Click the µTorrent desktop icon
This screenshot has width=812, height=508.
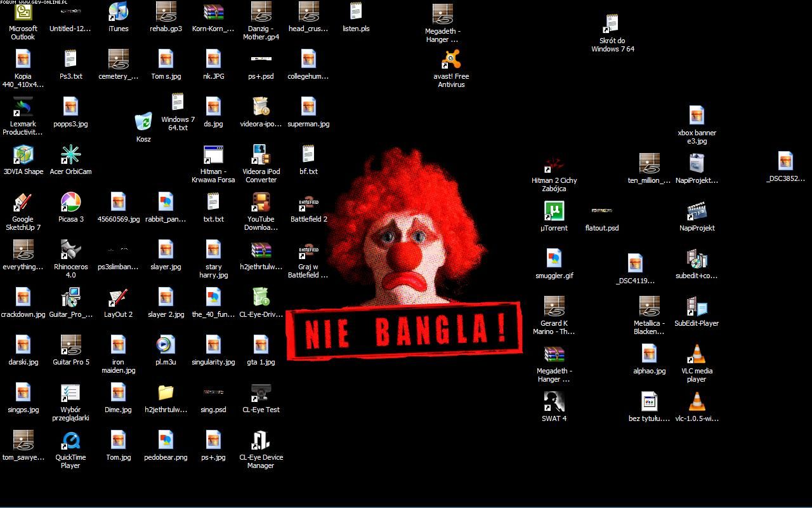[554, 211]
